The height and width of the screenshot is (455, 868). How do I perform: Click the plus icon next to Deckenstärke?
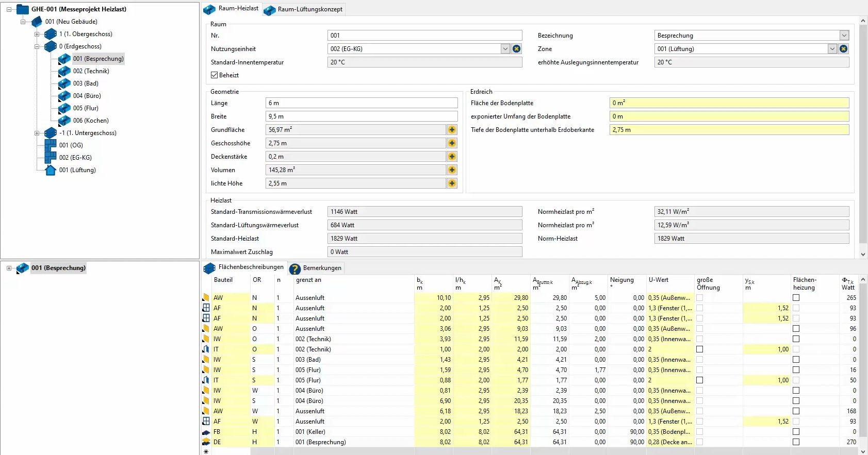(x=452, y=157)
